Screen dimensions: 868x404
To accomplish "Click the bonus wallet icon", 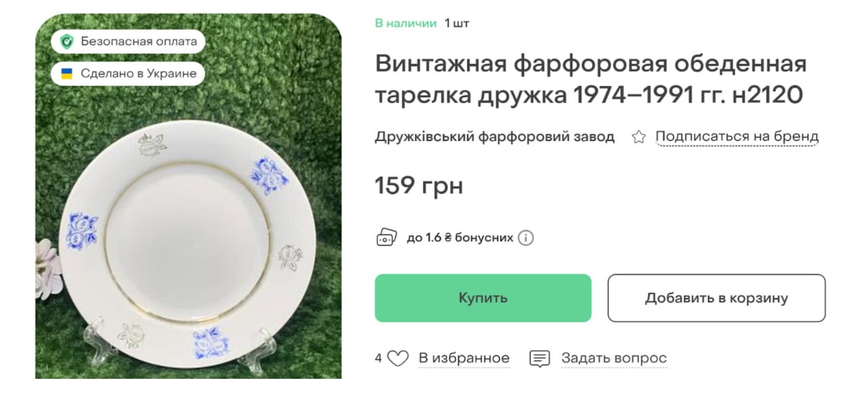I will [x=387, y=238].
